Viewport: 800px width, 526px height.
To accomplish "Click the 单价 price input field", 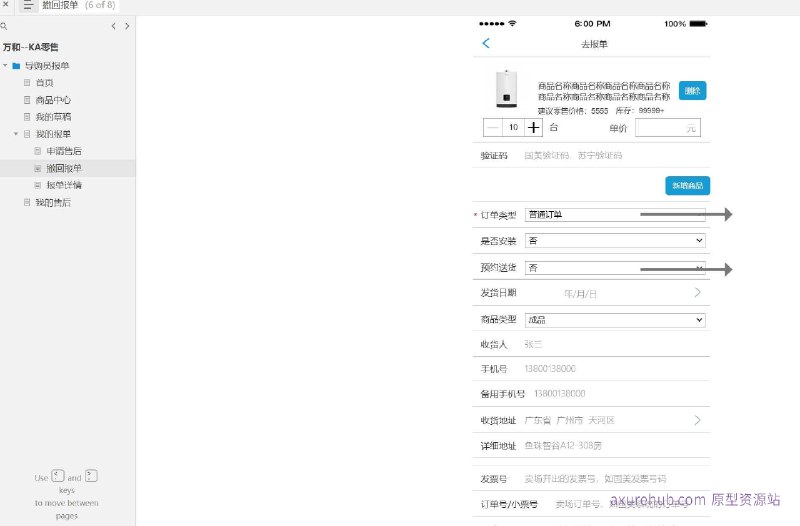I will click(668, 128).
